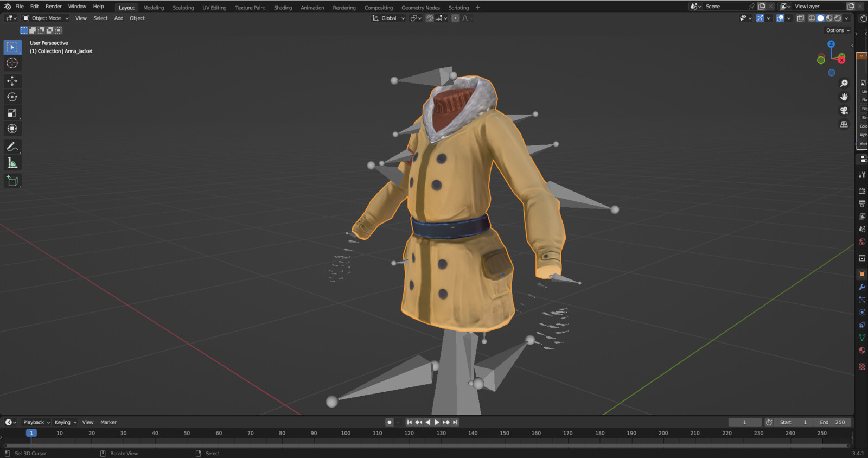Click the X axis on navigation gizmo
868x458 pixels.
point(841,59)
